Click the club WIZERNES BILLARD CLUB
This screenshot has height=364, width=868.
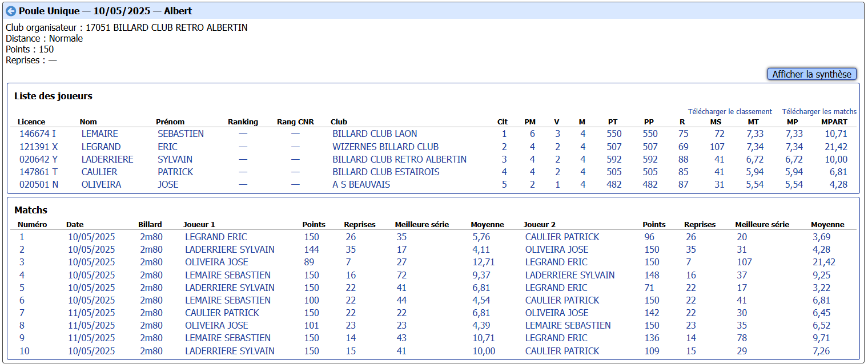385,147
